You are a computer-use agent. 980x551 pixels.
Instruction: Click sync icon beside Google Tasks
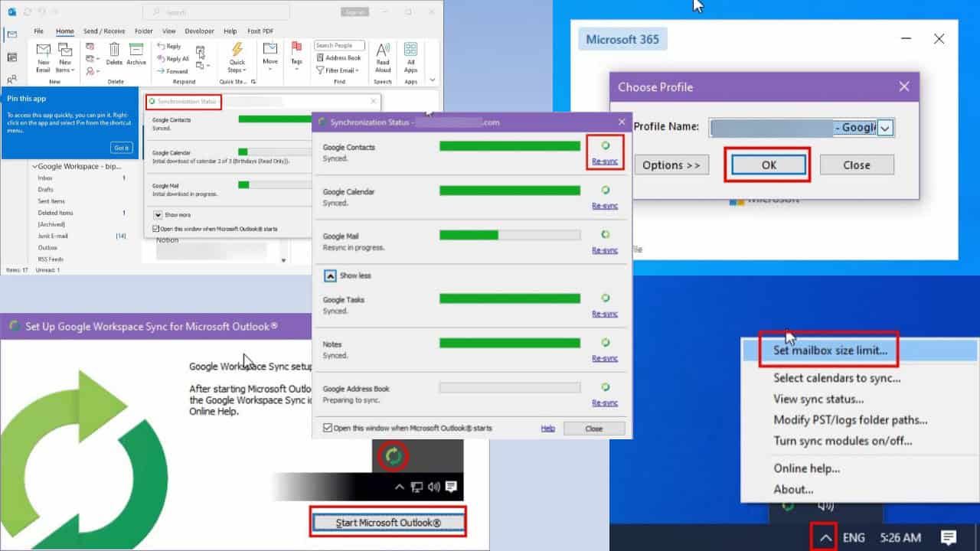coord(605,298)
